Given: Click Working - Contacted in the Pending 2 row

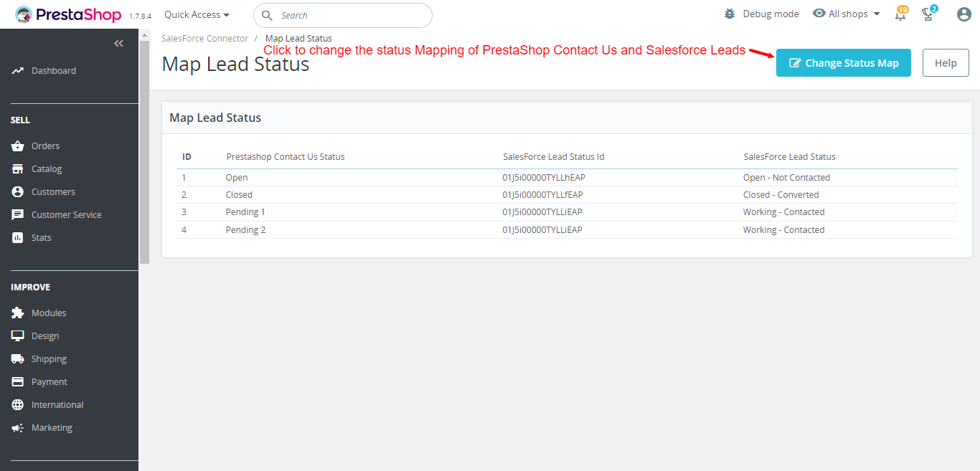Looking at the screenshot, I should coord(784,230).
